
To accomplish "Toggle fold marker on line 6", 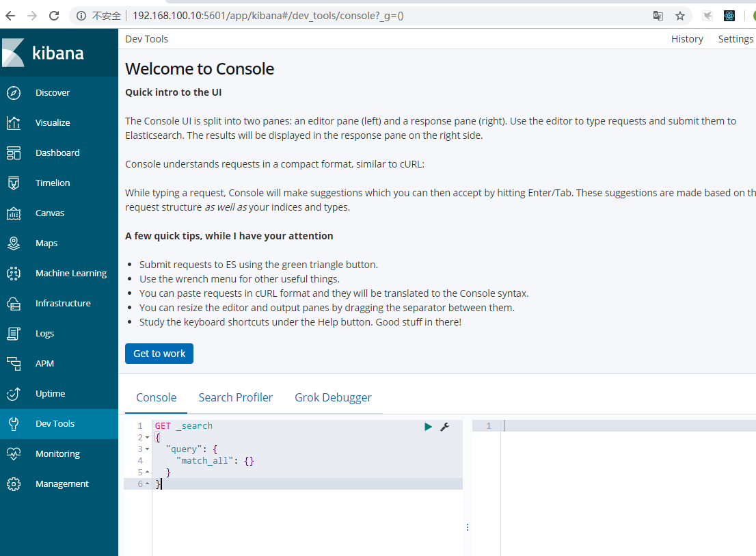I will point(147,484).
